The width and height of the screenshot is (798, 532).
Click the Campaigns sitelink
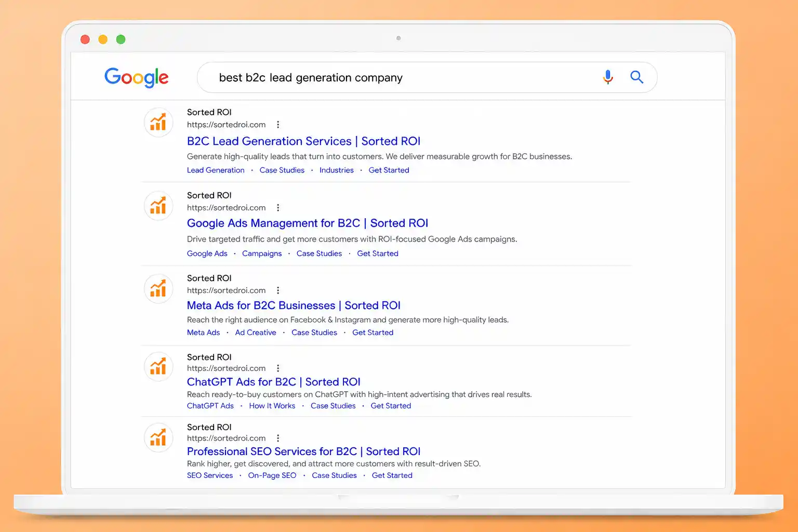pyautogui.click(x=262, y=254)
